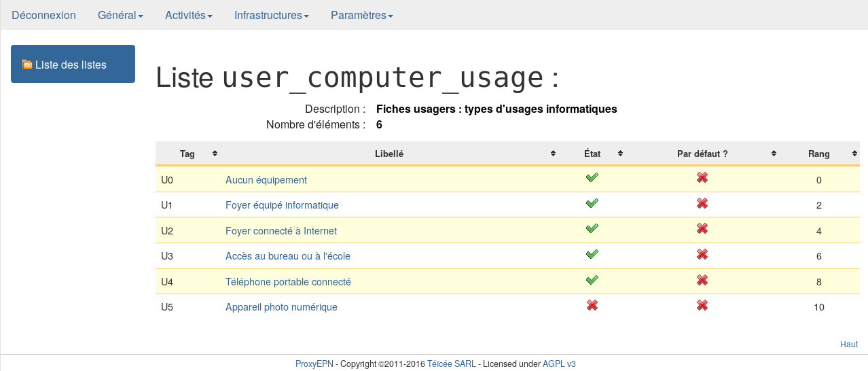This screenshot has height=371, width=868.
Task: Click Par défaut red cross for Appareil photo numérique
Action: coord(702,306)
